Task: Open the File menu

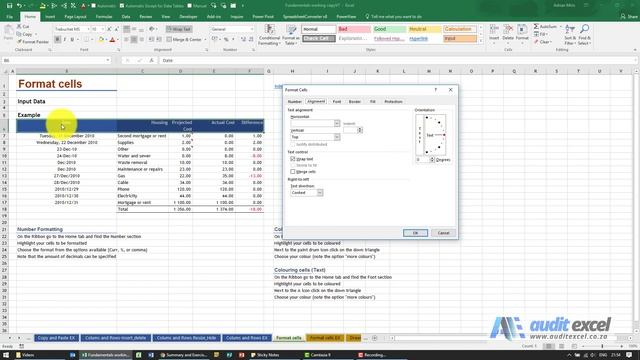Action: (10, 17)
